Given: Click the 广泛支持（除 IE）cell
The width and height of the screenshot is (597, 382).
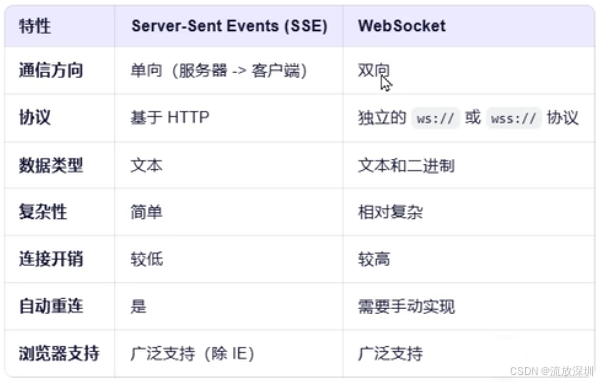Looking at the screenshot, I should coord(192,353).
